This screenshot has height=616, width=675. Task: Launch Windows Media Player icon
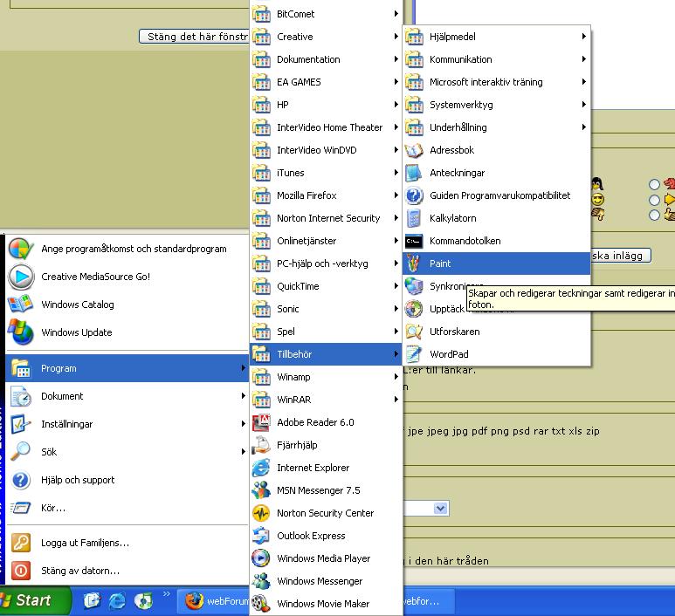point(261,558)
